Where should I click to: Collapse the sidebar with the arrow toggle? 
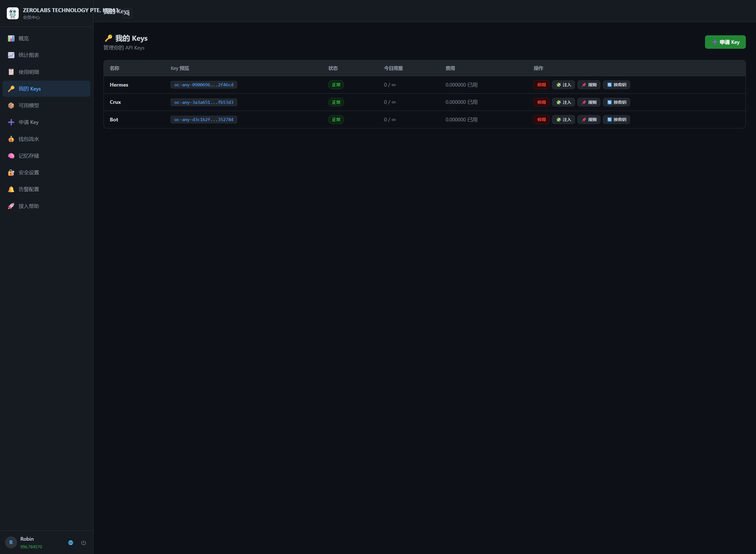(x=127, y=13)
